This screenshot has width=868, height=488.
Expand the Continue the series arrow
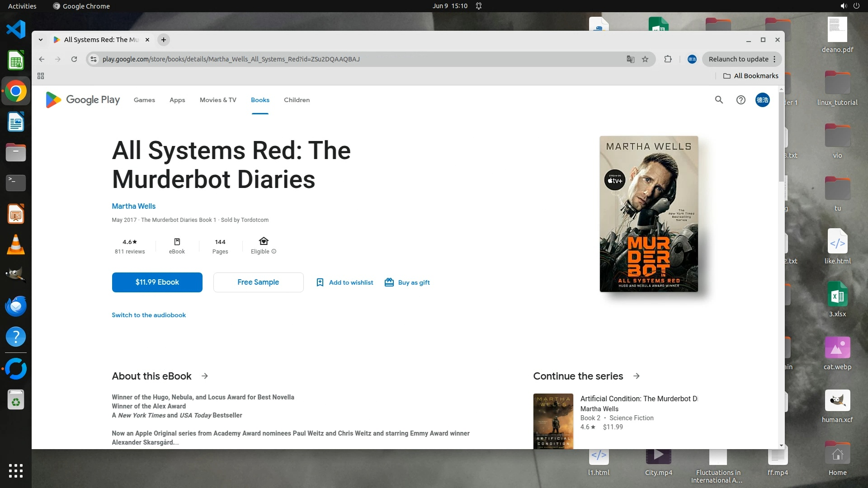coord(637,376)
